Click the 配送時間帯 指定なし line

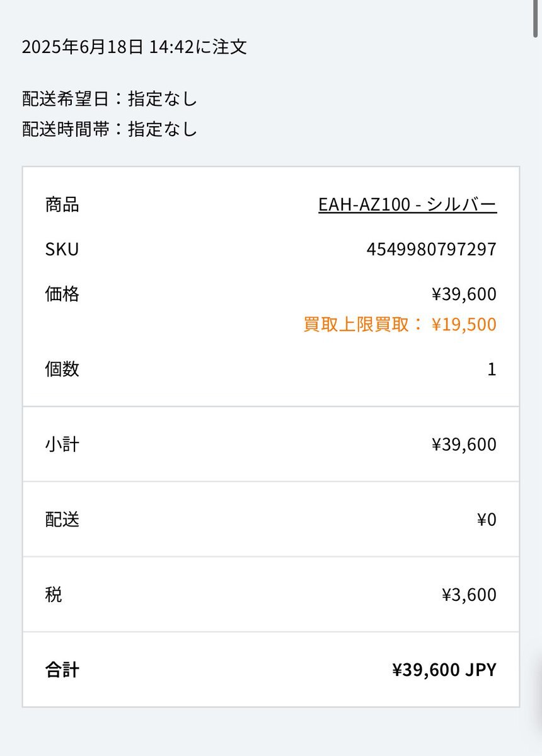point(110,129)
